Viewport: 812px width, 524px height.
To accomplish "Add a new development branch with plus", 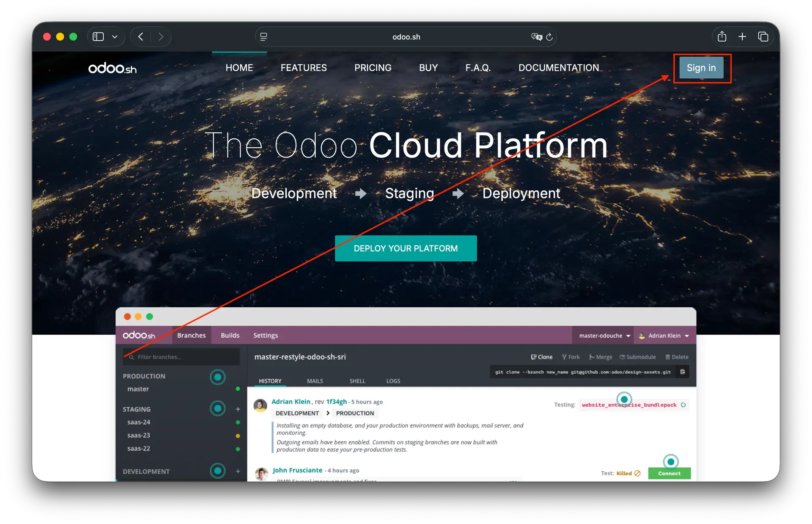I will click(238, 471).
